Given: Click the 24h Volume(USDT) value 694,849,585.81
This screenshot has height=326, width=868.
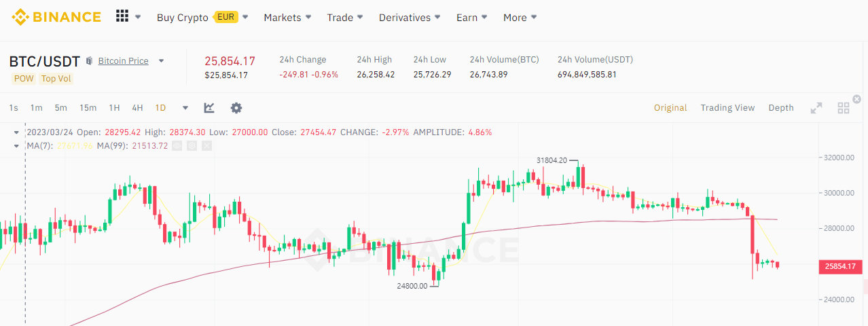Looking at the screenshot, I should (587, 74).
